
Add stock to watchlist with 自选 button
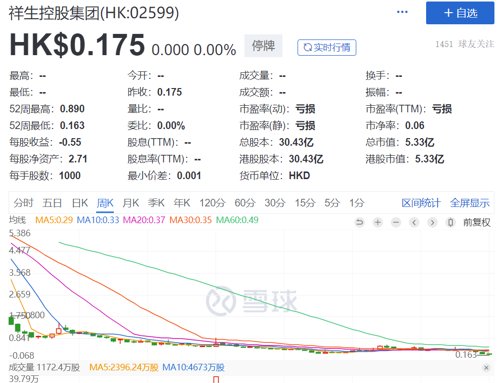[460, 13]
